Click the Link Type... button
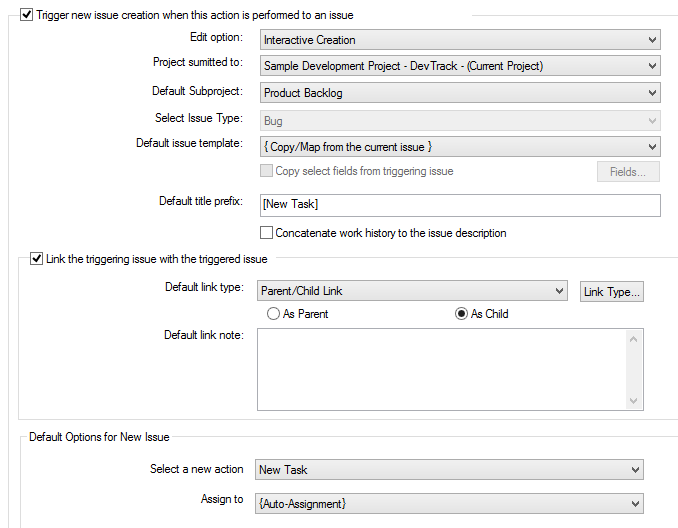678x528 pixels. (x=612, y=292)
